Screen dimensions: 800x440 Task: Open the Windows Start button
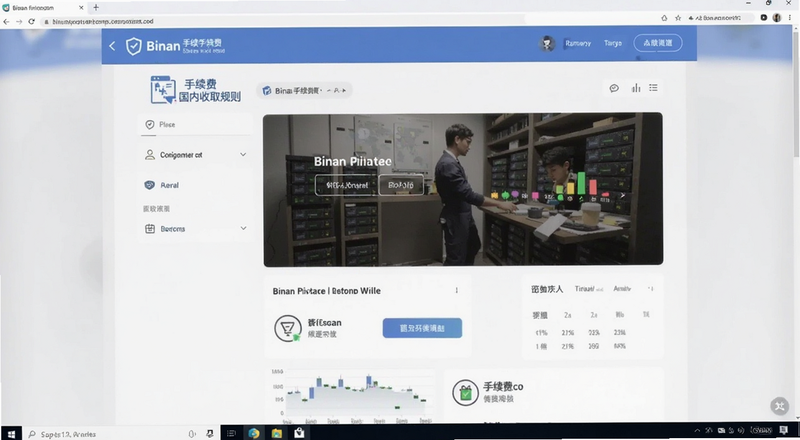coord(11,434)
